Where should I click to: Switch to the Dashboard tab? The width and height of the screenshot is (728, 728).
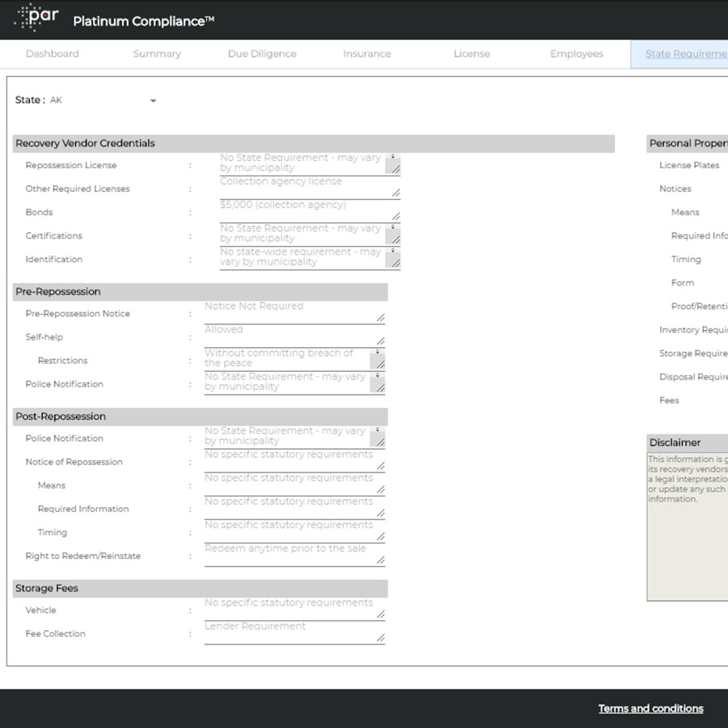click(52, 53)
